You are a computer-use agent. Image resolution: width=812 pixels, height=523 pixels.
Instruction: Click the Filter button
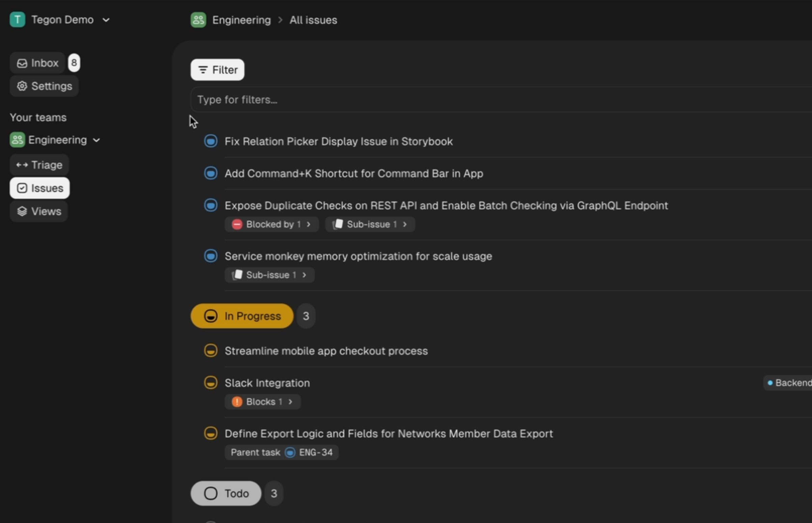click(217, 70)
